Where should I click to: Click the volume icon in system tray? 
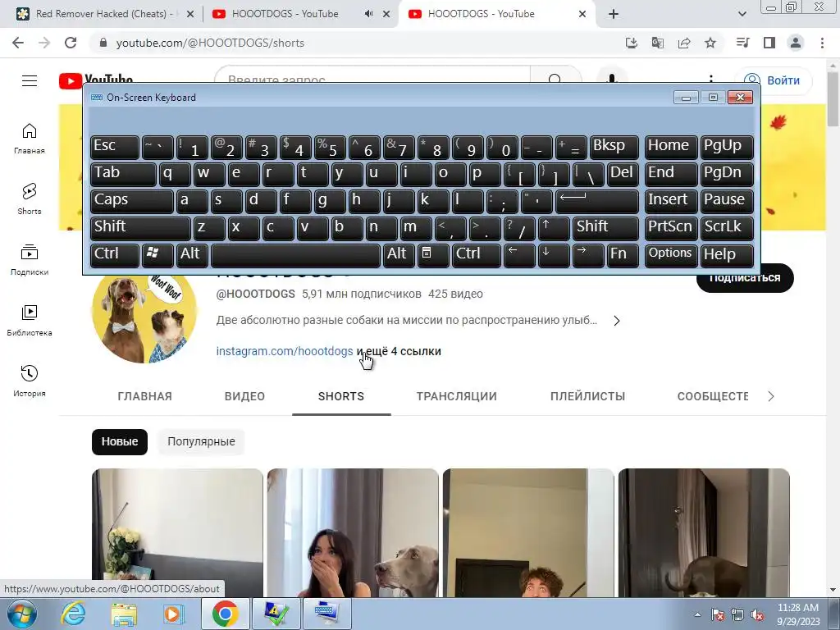(x=757, y=615)
